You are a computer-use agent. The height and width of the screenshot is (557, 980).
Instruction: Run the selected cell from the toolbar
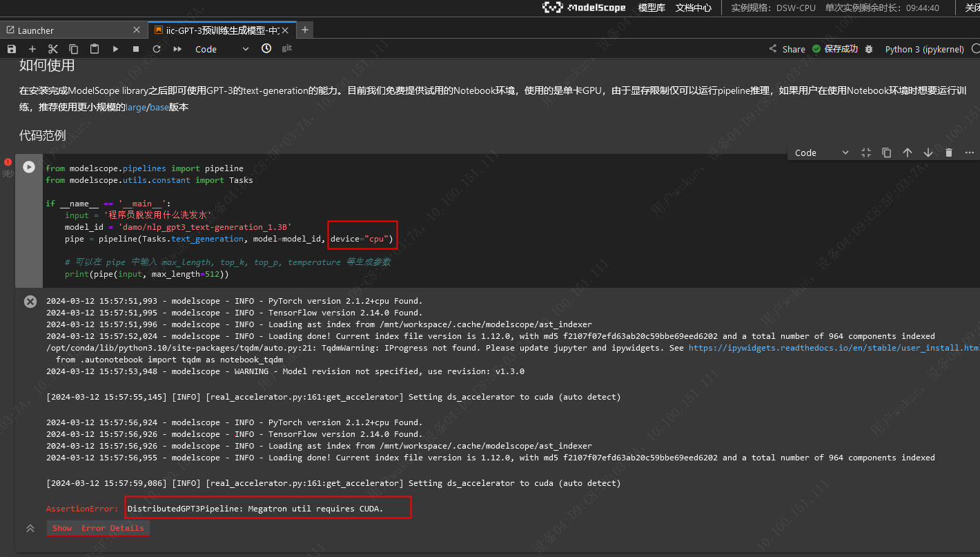[115, 49]
